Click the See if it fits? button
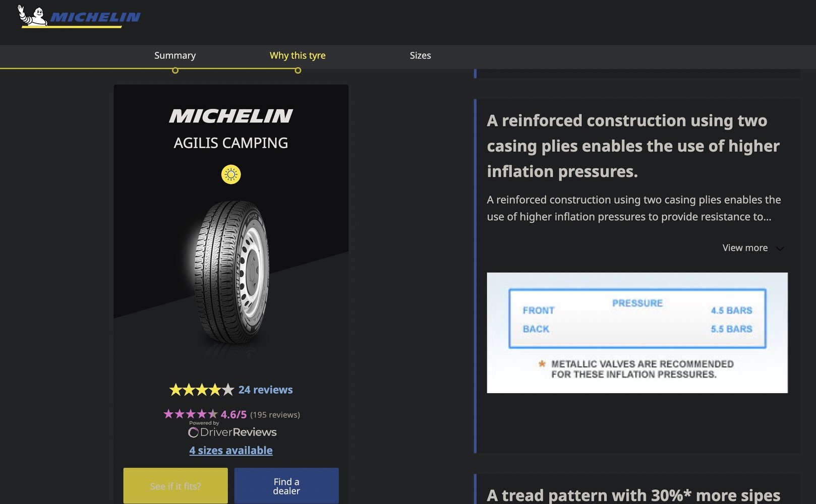 (x=176, y=486)
